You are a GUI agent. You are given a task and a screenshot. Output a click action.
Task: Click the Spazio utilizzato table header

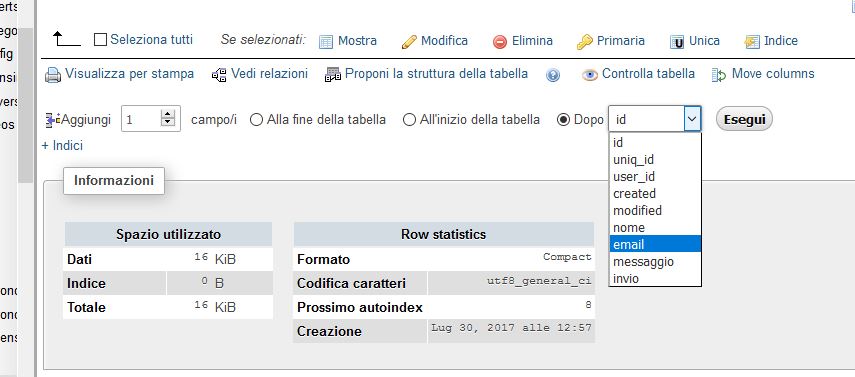pyautogui.click(x=168, y=235)
